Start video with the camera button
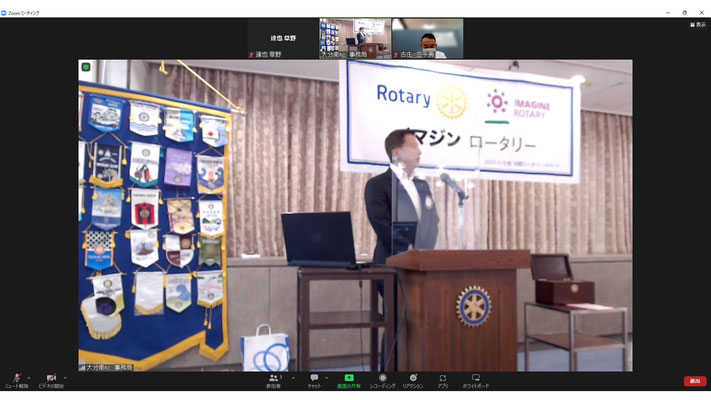 (x=51, y=380)
